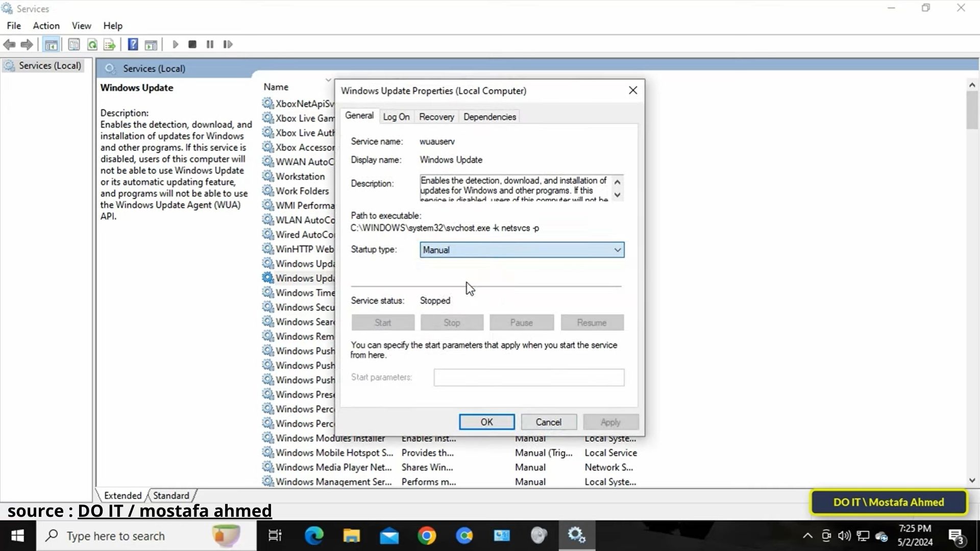Click the volume icon in the system tray

(x=844, y=536)
